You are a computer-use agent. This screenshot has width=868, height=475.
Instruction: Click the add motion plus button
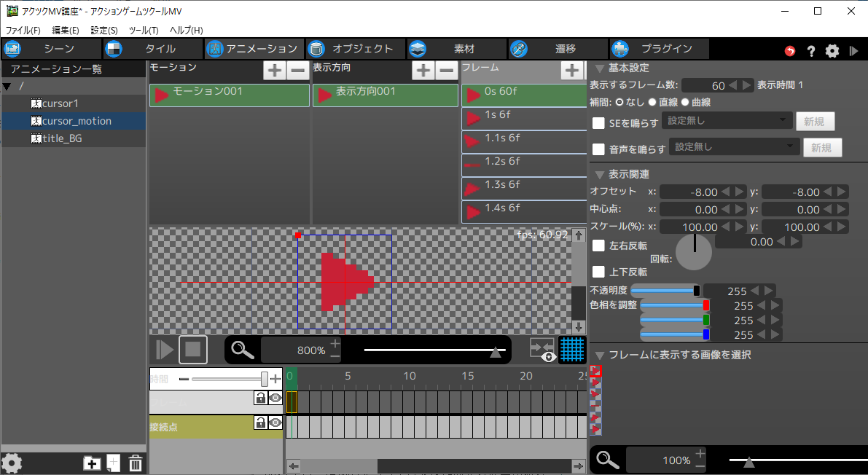(274, 71)
